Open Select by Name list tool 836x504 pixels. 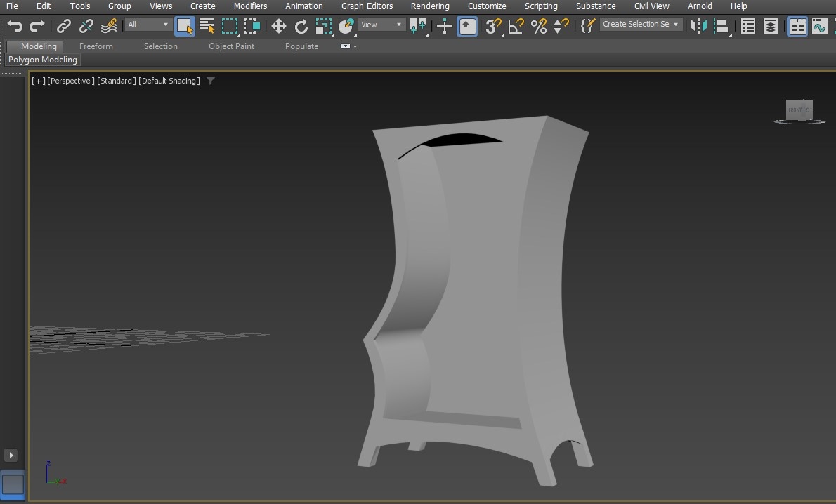click(207, 26)
